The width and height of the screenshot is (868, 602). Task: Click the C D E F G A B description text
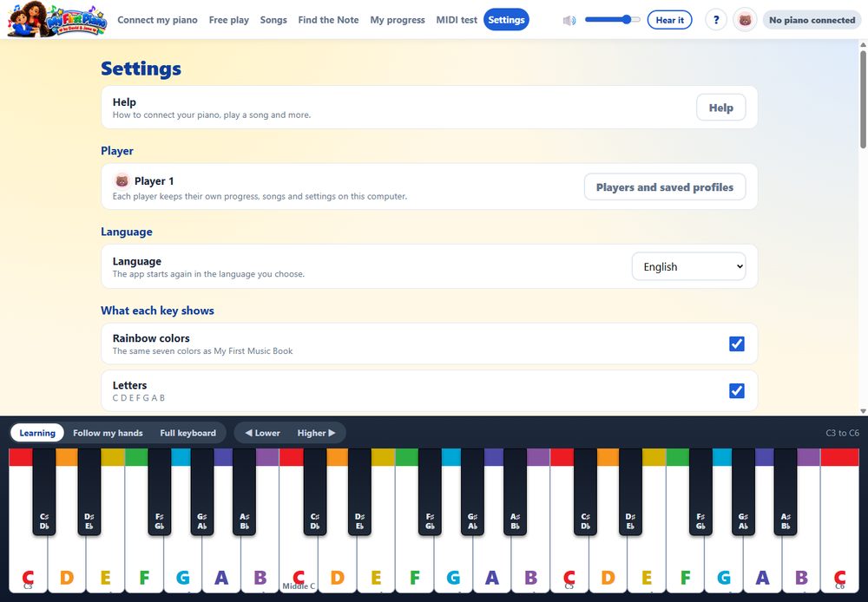(139, 398)
